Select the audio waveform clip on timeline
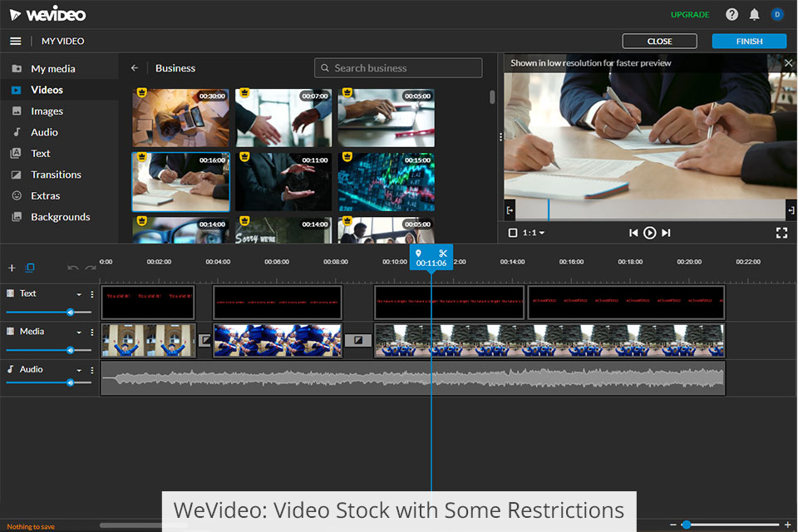This screenshot has width=798, height=532. 413,378
